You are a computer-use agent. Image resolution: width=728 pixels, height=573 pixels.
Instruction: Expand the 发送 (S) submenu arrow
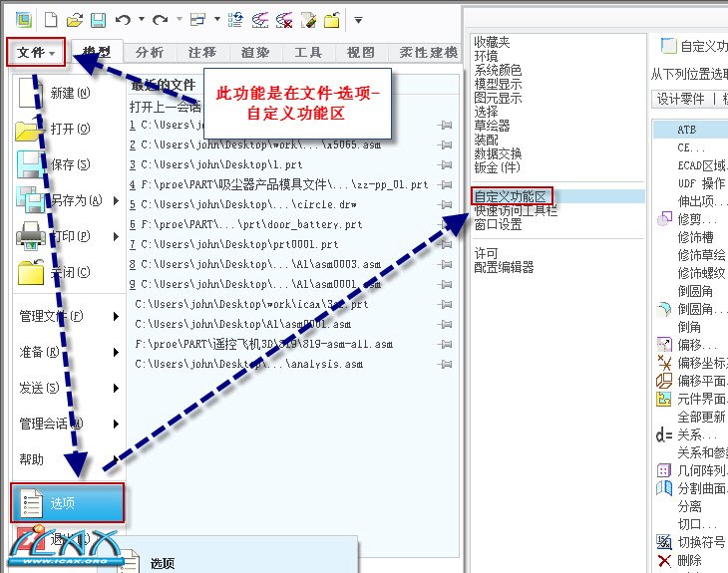pyautogui.click(x=116, y=388)
